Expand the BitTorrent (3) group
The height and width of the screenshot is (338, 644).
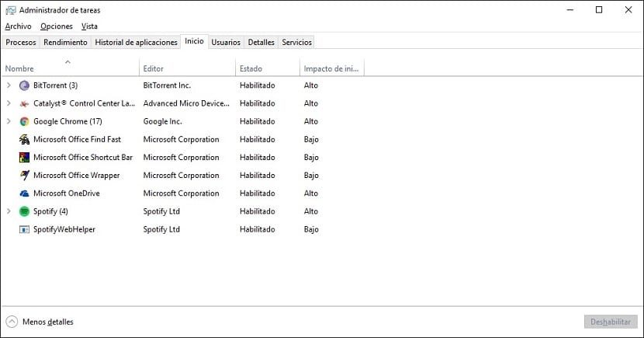tap(9, 85)
